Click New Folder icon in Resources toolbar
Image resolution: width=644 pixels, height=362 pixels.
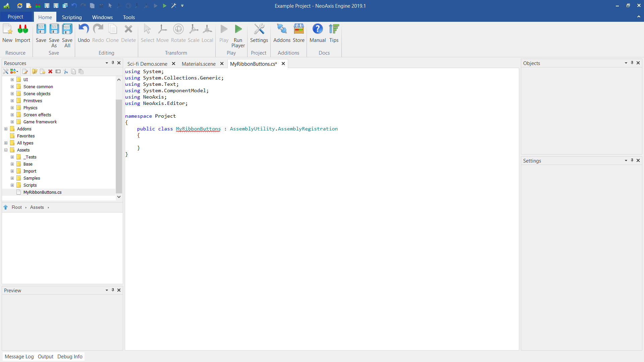point(35,71)
